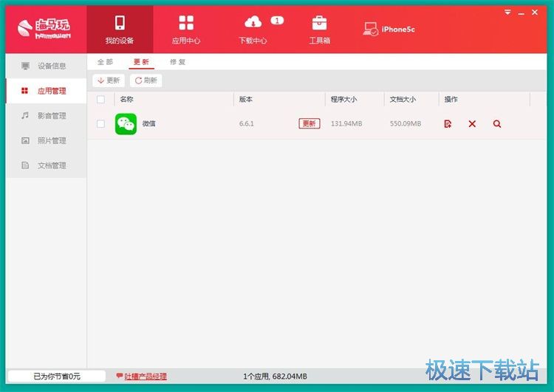Click the 131.94MB program size cell

point(346,123)
